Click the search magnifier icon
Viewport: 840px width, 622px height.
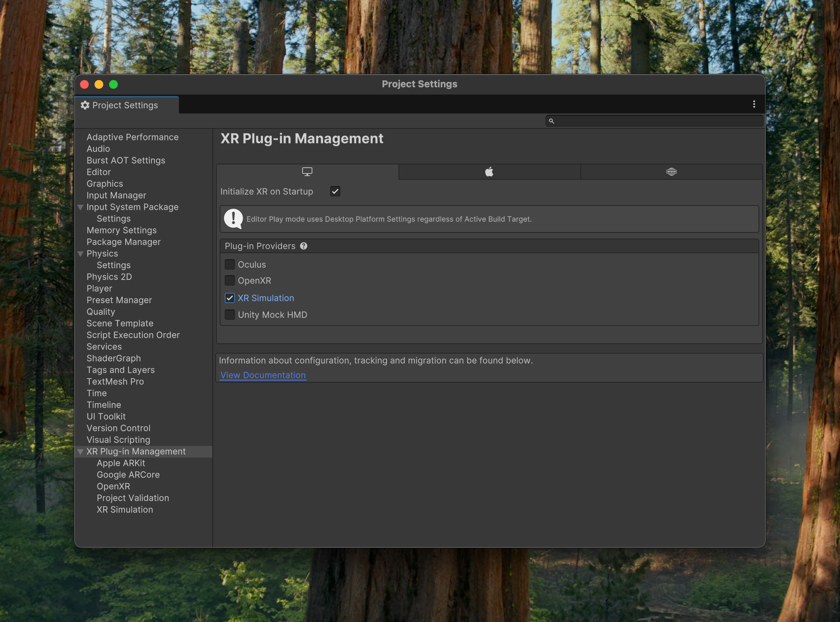coord(551,121)
